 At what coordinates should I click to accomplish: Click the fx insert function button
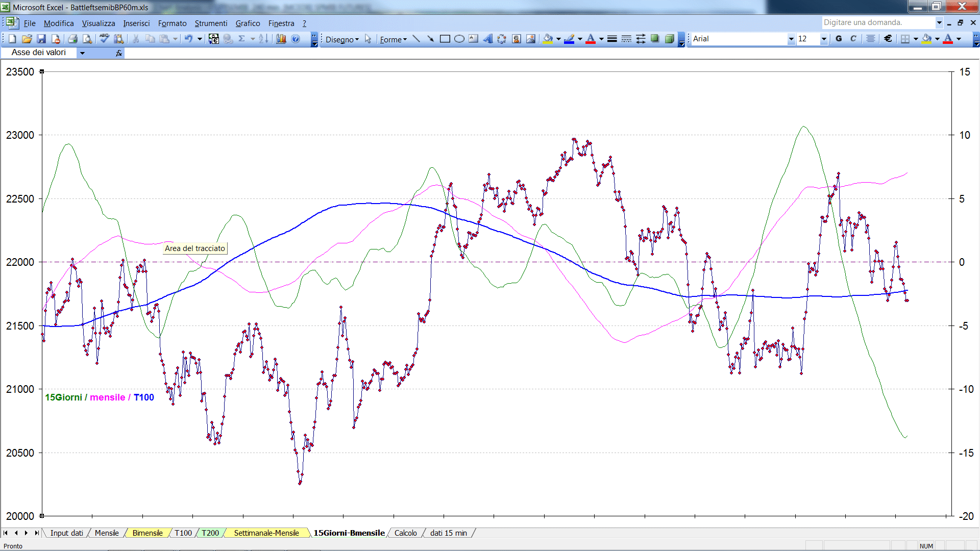click(x=119, y=53)
